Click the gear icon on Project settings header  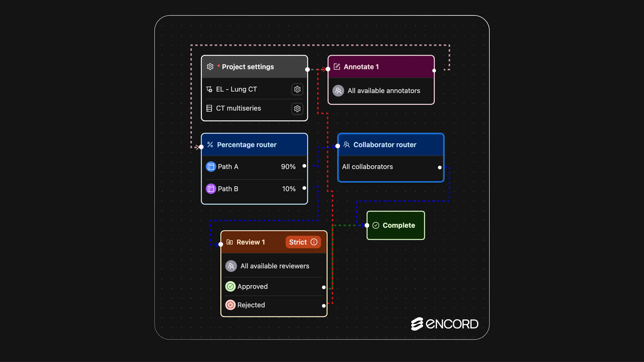(210, 66)
